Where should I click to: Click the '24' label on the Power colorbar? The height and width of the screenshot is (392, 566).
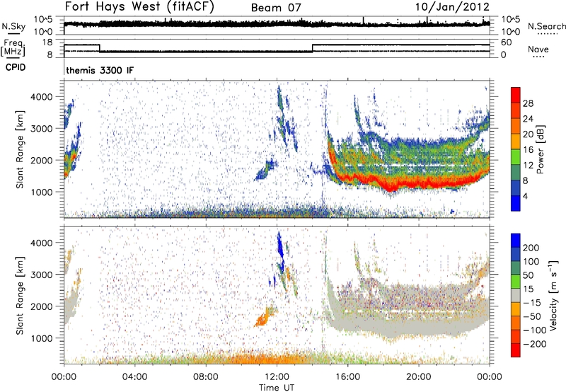tap(528, 119)
